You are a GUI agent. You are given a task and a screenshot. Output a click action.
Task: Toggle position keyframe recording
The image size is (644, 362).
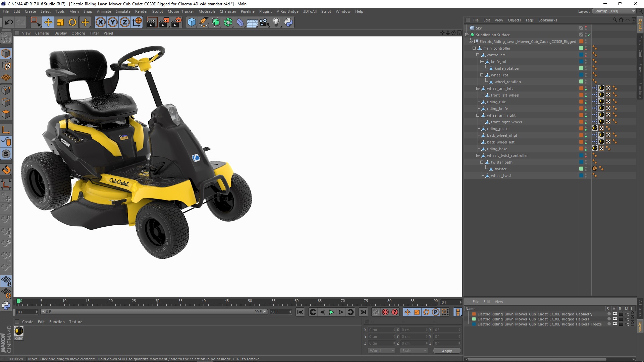click(407, 312)
